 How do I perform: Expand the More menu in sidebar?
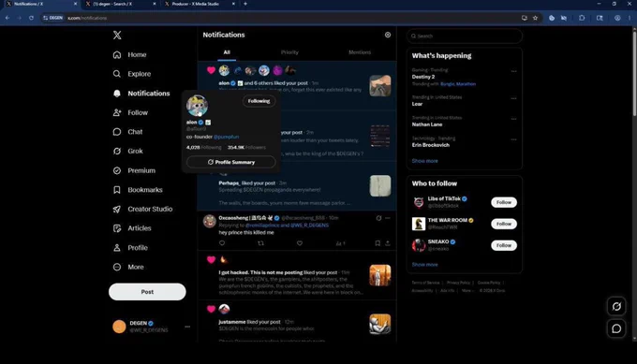coord(128,267)
